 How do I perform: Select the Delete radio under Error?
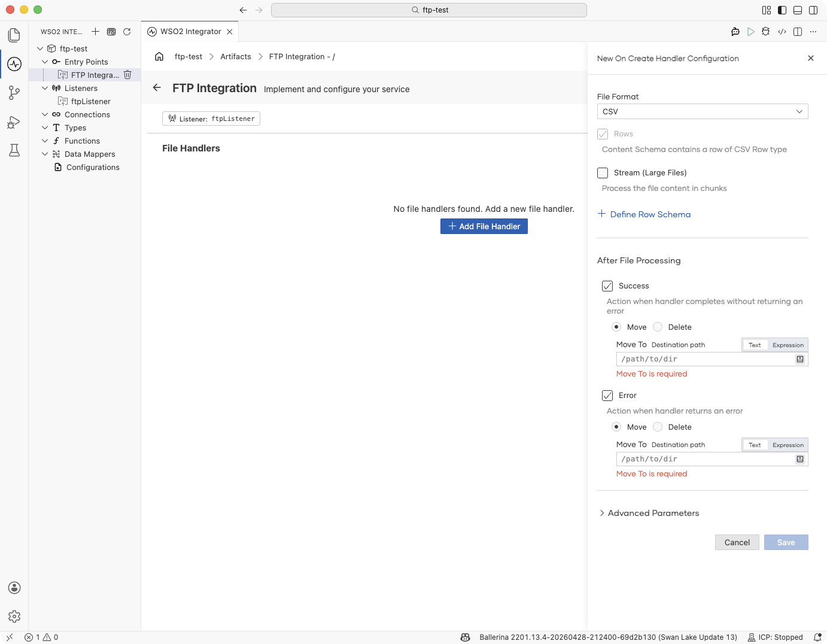coord(658,427)
